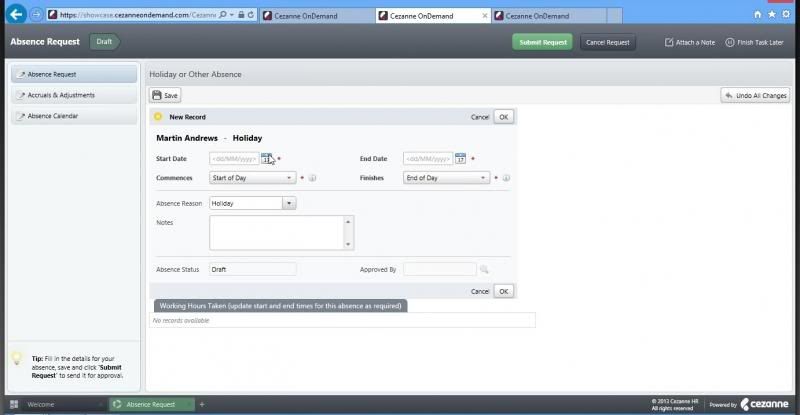Click the Working Hours Taken section header
800x415 pixels.
(281, 306)
